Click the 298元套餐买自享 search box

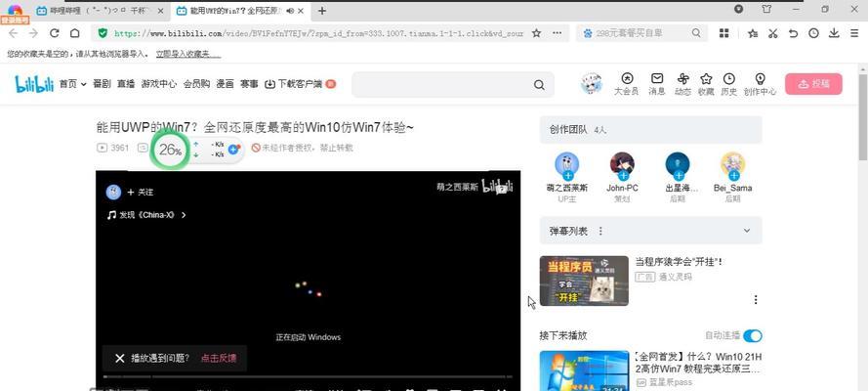(641, 33)
